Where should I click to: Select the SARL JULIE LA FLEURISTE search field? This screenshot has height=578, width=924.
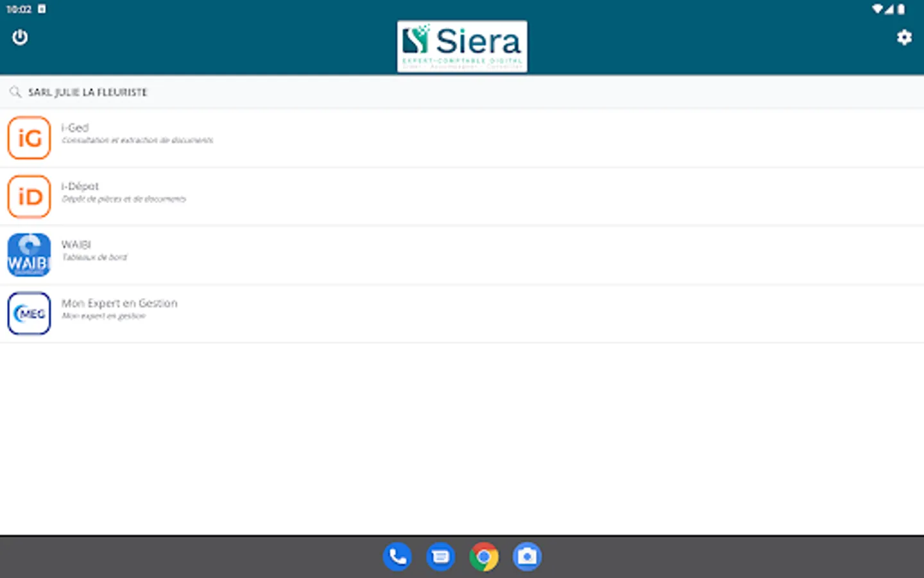coord(462,92)
